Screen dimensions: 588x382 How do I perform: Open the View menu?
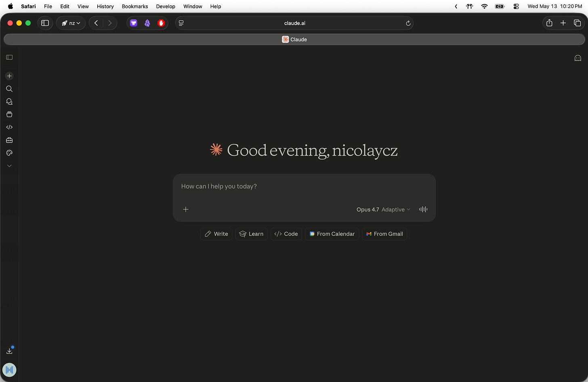(83, 6)
